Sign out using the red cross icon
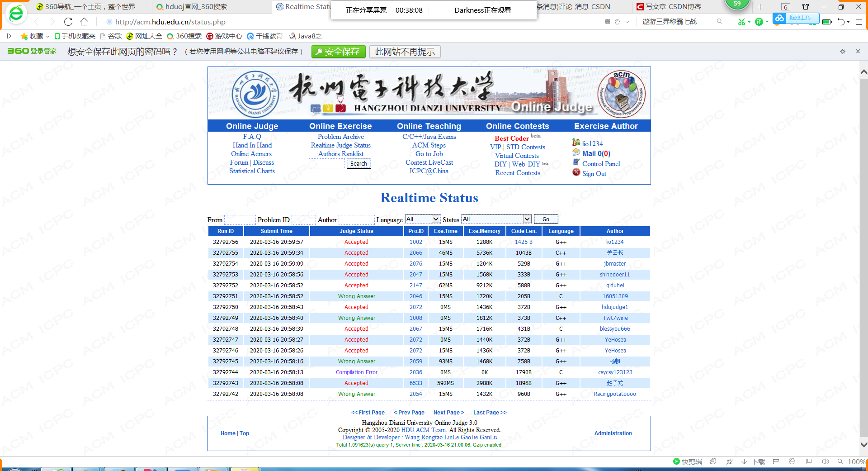The height and width of the screenshot is (471, 868). [x=576, y=172]
